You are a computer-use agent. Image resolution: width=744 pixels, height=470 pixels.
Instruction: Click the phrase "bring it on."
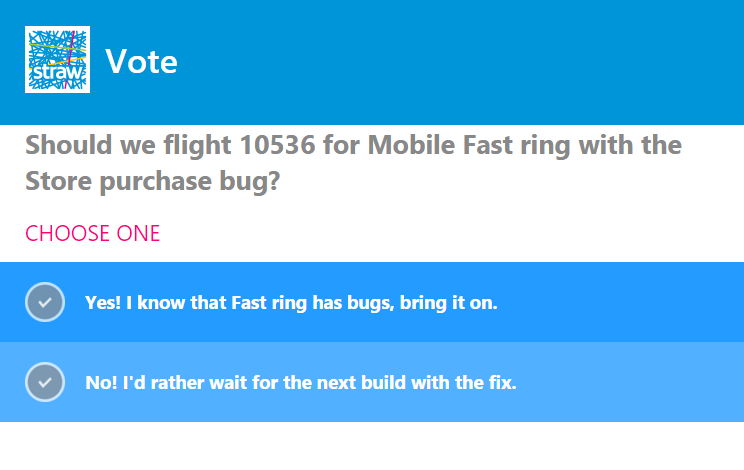(x=448, y=303)
